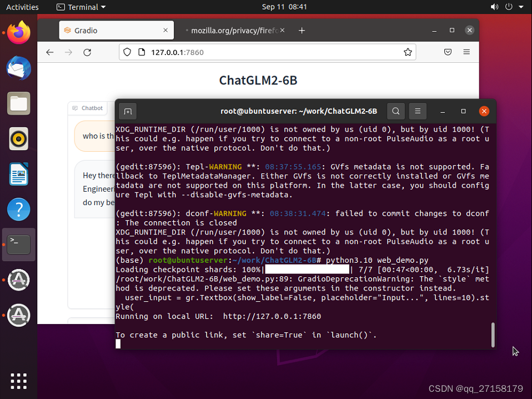Viewport: 532px width, 399px height.
Task: Switch to the mozilla.org privacy tab
Action: (x=234, y=30)
